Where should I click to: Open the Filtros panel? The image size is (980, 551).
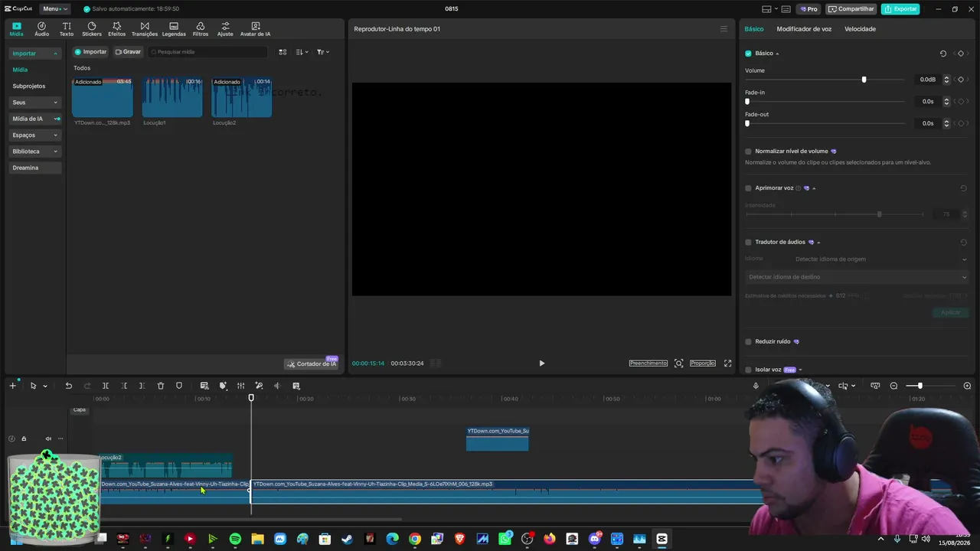click(x=201, y=29)
